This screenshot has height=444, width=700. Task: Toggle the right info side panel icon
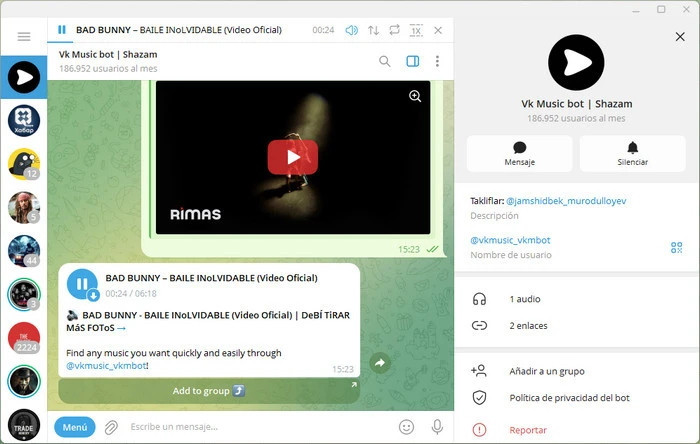412,61
